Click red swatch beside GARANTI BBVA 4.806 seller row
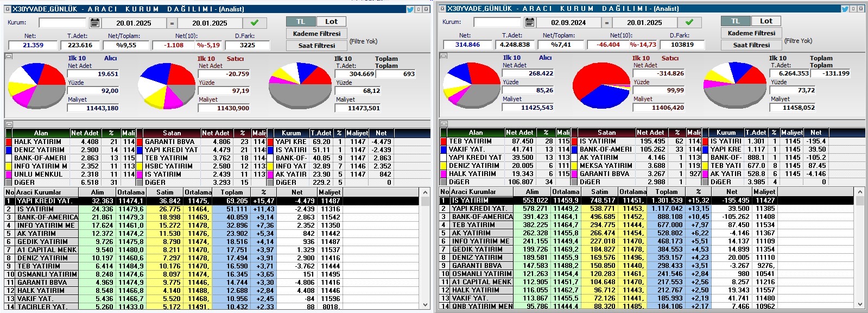 (139, 142)
